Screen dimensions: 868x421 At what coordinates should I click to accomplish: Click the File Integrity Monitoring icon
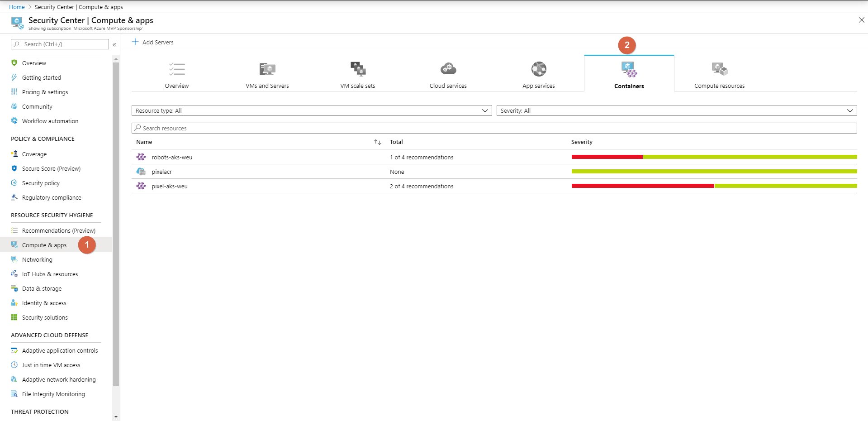point(14,394)
